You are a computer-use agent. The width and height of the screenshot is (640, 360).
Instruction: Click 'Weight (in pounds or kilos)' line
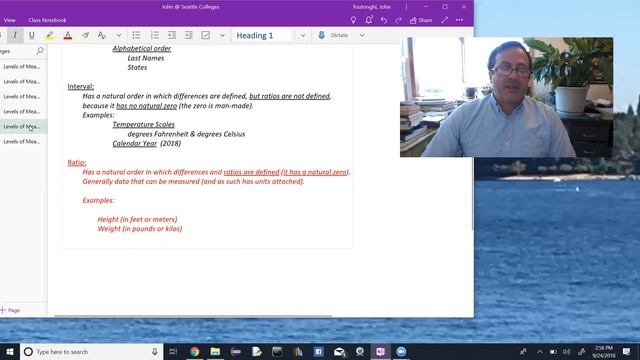pyautogui.click(x=140, y=229)
